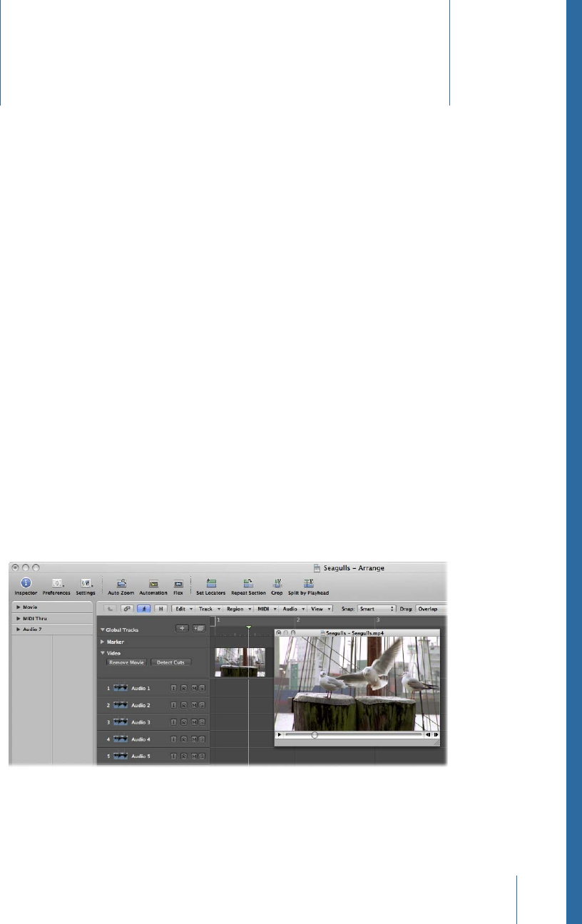Expand the Marker global track
The height and width of the screenshot is (924, 582).
(102, 642)
